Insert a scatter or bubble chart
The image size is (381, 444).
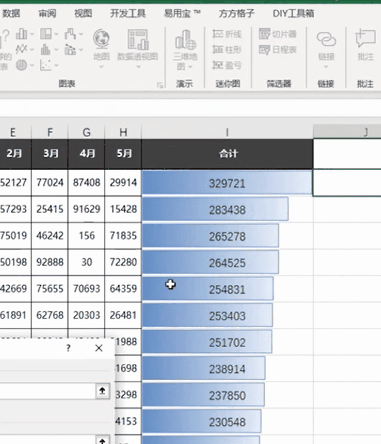pos(46,65)
